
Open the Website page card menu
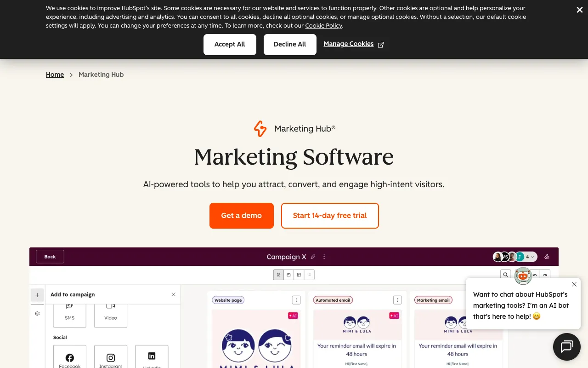[x=296, y=299]
